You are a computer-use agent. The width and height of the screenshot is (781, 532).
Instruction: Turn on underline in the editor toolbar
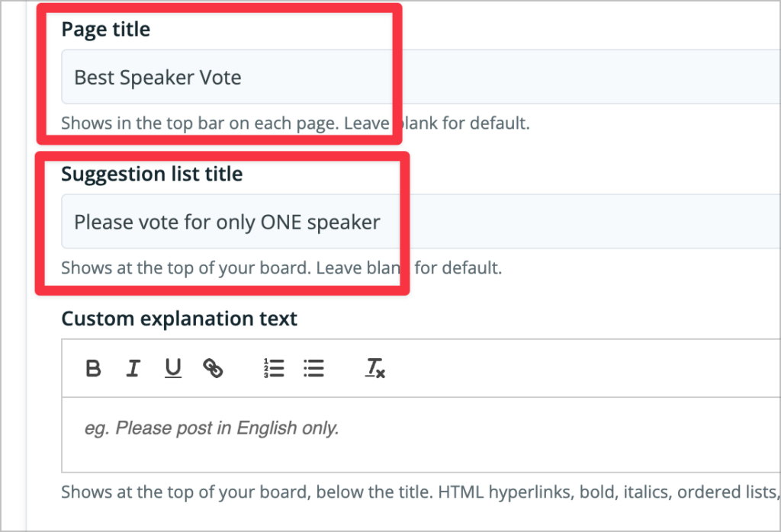coord(173,368)
